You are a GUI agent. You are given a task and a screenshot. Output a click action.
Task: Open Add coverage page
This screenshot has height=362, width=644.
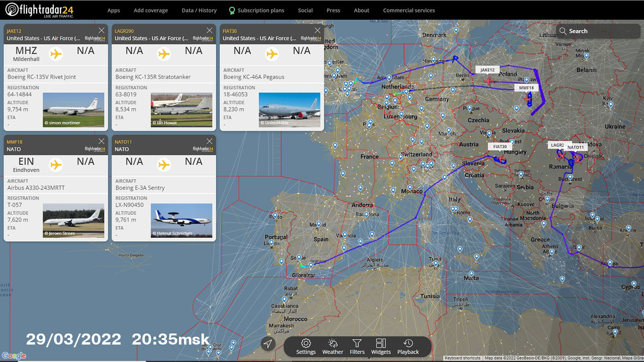150,10
